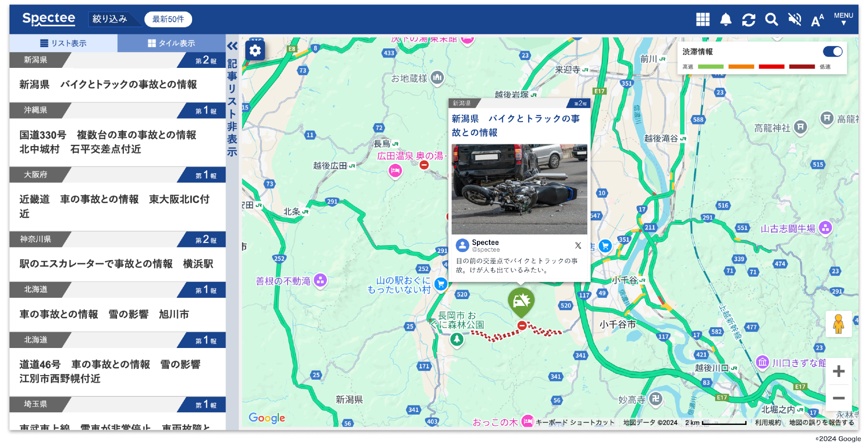Click the 小千谷市 city label on map
The height and width of the screenshot is (448, 868).
[618, 324]
